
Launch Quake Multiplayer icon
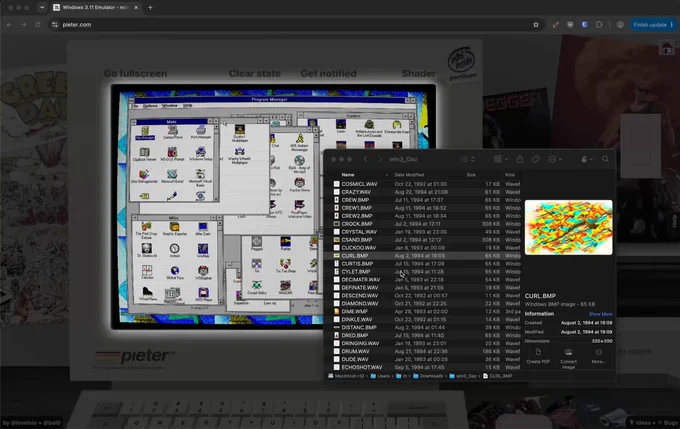(239, 134)
